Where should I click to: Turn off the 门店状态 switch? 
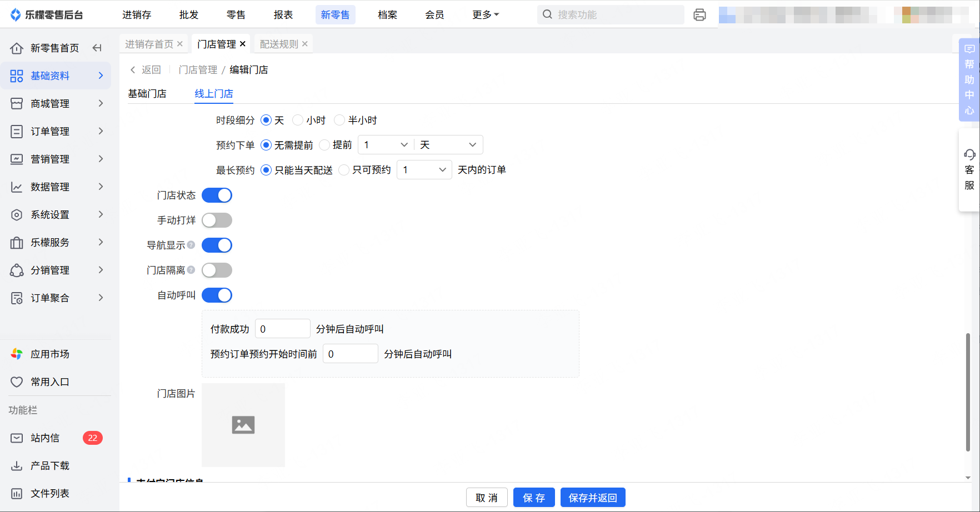pyautogui.click(x=217, y=195)
